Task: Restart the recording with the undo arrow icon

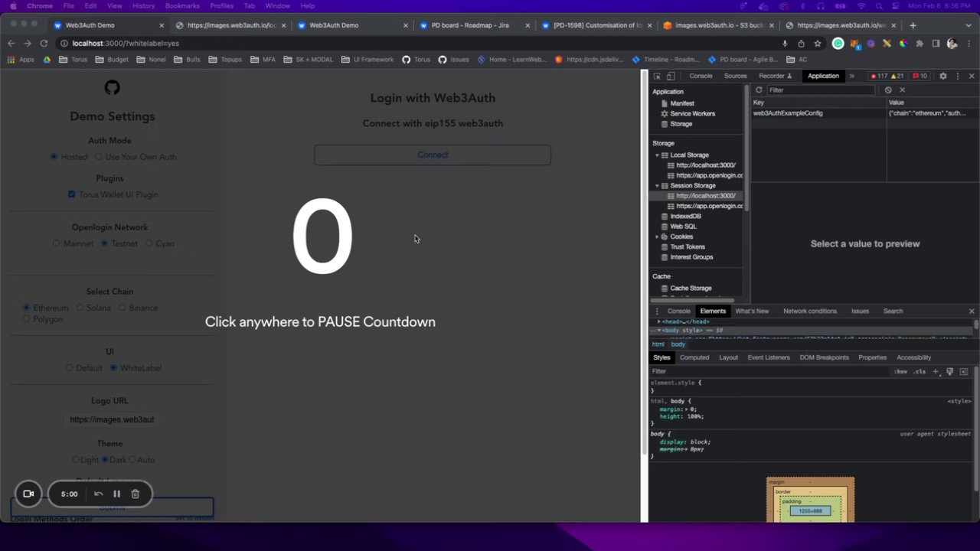Action: (98, 494)
